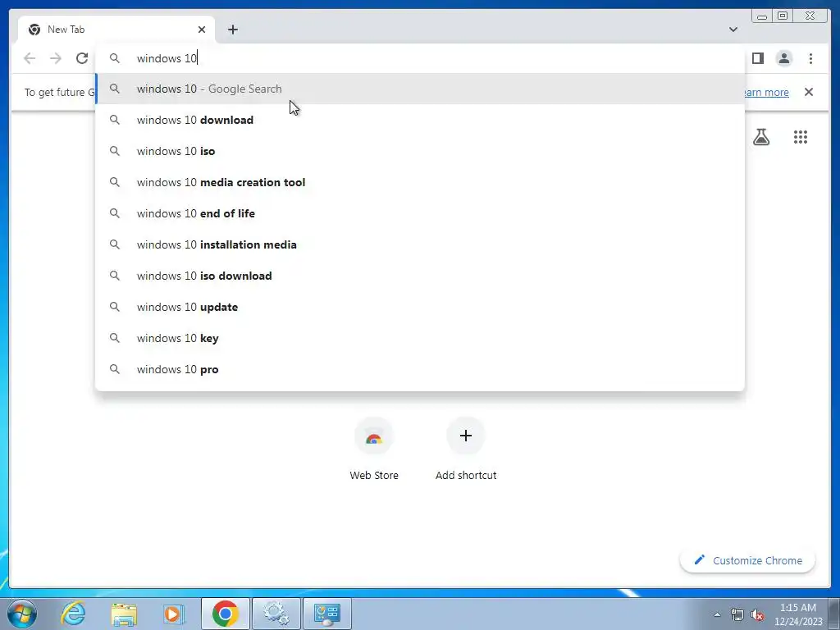Click the restore window button
Screen dimensions: 840x630
[x=783, y=16]
